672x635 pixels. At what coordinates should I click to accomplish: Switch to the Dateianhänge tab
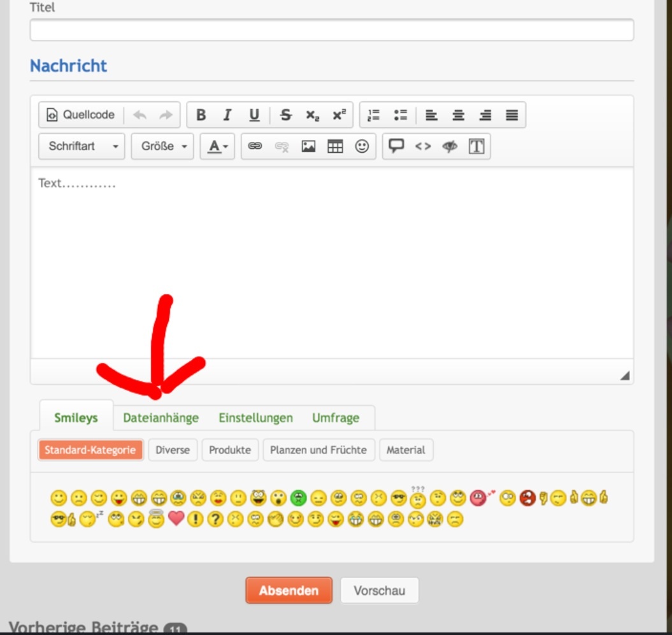tap(161, 418)
